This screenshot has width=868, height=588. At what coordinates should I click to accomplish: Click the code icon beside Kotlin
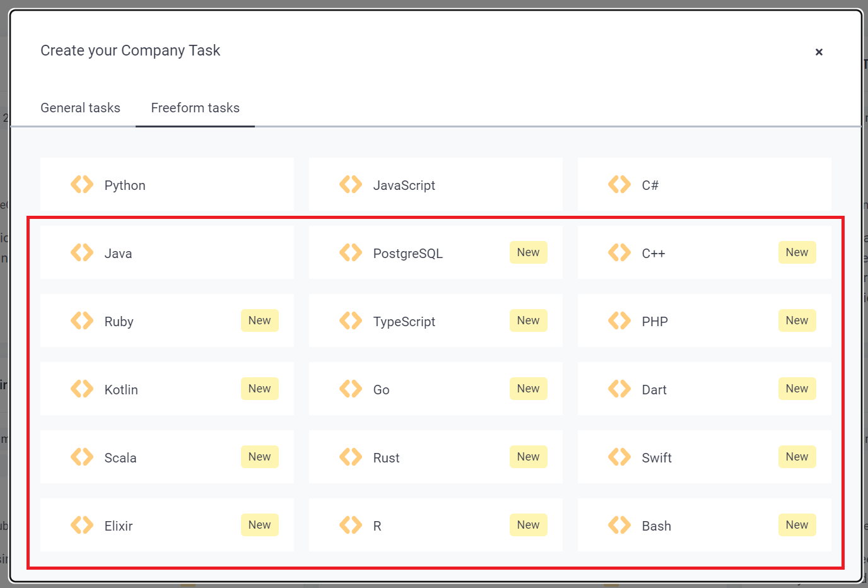tap(82, 389)
